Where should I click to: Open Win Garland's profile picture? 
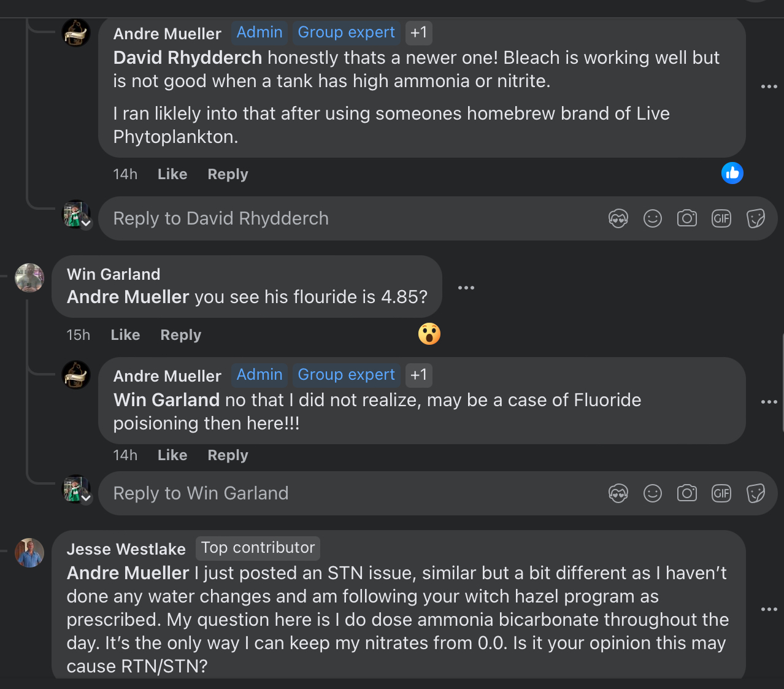[29, 278]
